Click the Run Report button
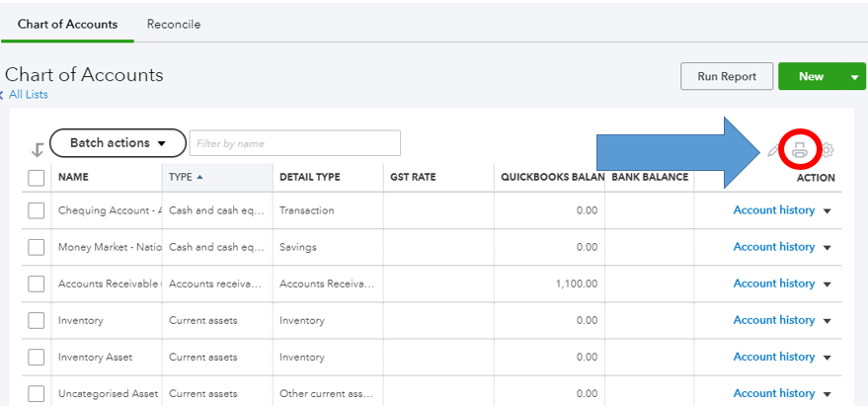Screen dimensions: 868x408 [x=726, y=77]
